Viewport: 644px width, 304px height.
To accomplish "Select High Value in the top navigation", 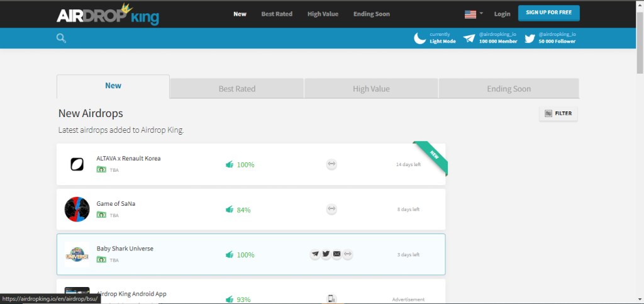I will click(x=323, y=14).
